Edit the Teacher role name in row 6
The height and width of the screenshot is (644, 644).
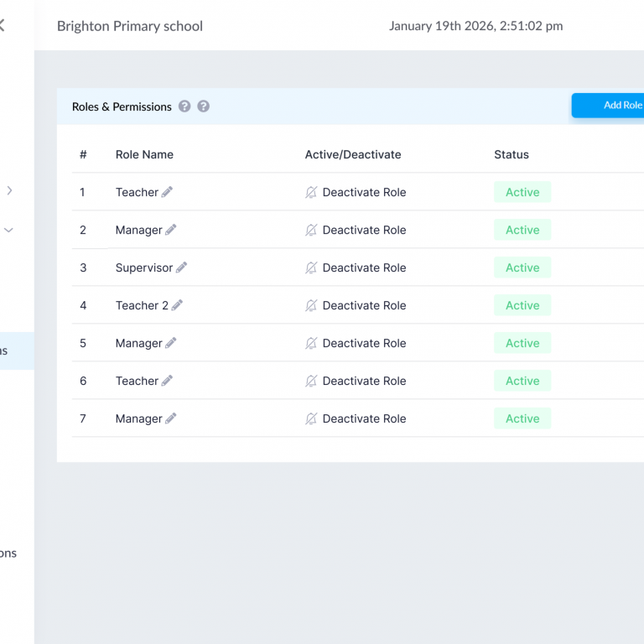click(x=167, y=381)
